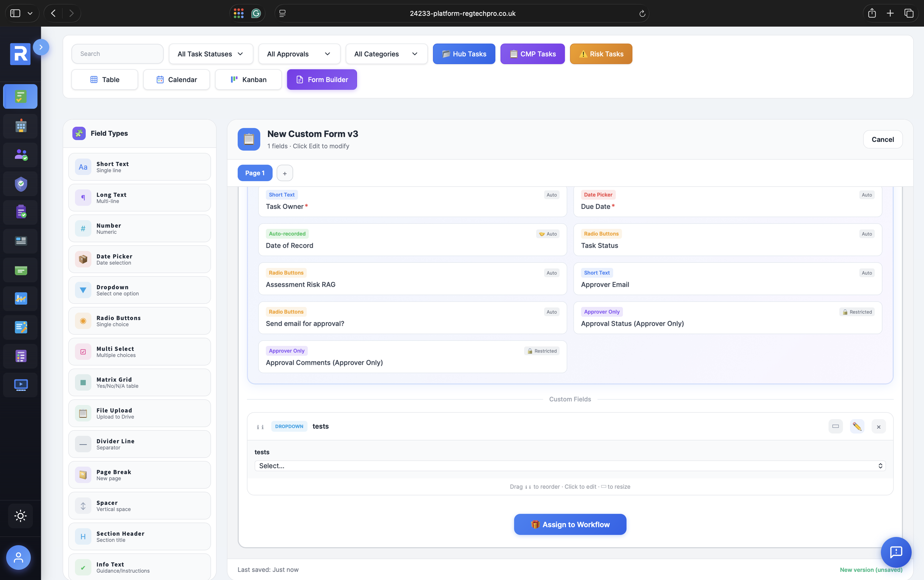Open the chat support bubble icon
The height and width of the screenshot is (580, 924).
coord(896,552)
